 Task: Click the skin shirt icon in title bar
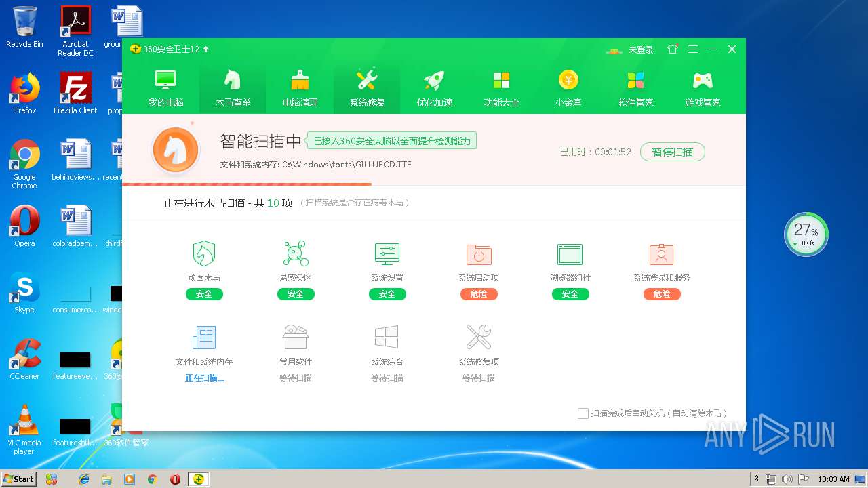pyautogui.click(x=672, y=49)
